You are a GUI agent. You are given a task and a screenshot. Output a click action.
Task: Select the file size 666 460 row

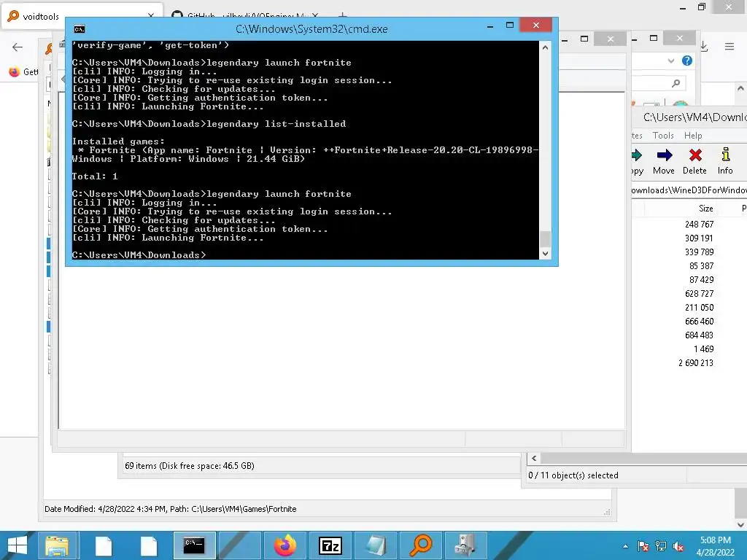699,321
